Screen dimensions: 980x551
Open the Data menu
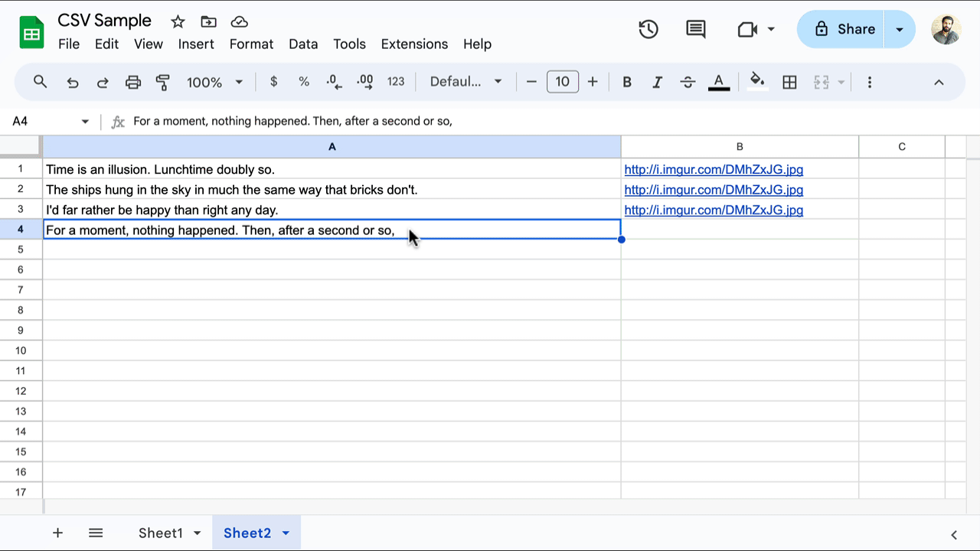click(303, 44)
